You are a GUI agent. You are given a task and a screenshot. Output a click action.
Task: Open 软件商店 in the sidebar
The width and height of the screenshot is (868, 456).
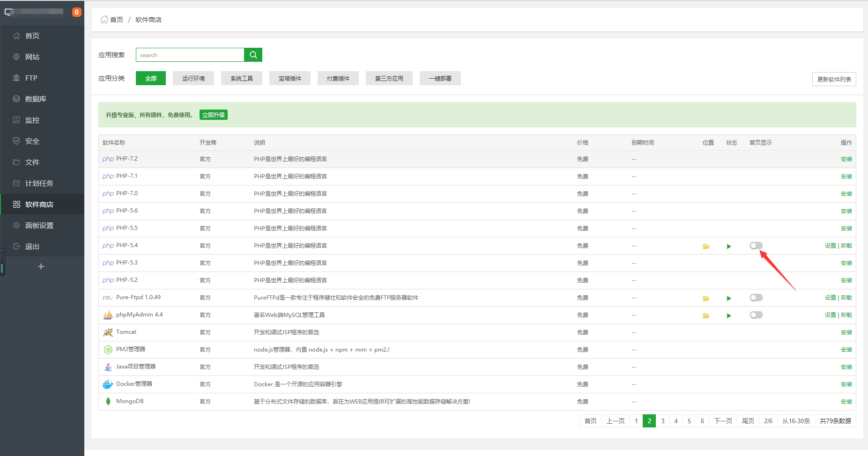point(42,204)
